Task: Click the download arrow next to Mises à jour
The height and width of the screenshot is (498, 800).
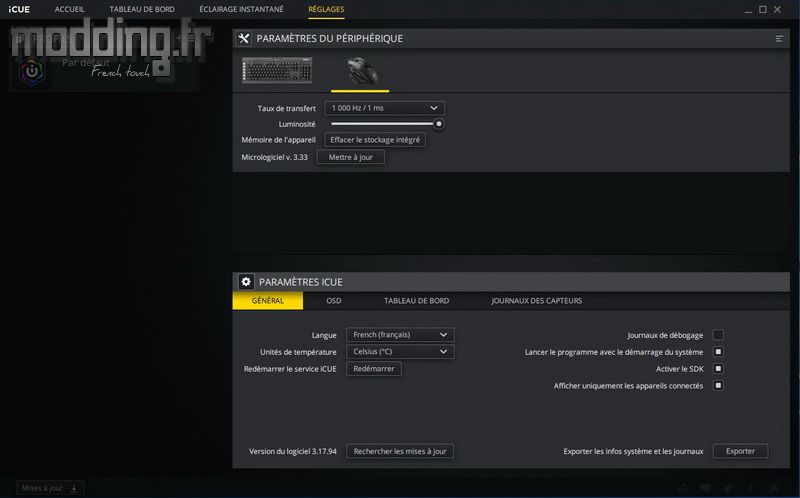Action: pos(74,488)
